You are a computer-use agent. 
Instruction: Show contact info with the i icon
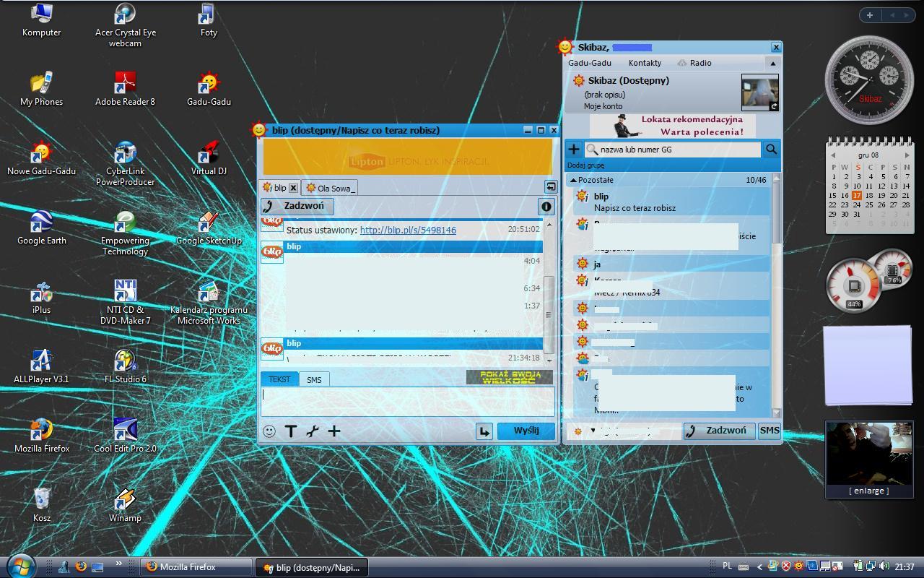[x=546, y=207]
